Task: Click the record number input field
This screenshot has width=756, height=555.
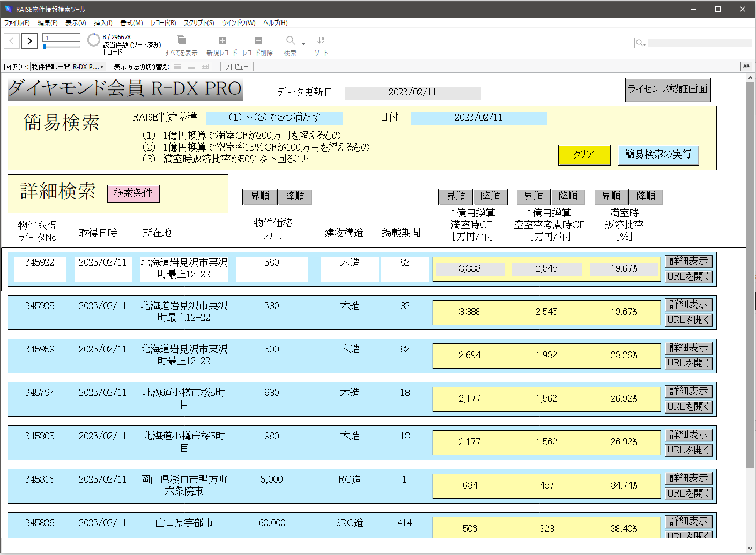Action: 62,38
